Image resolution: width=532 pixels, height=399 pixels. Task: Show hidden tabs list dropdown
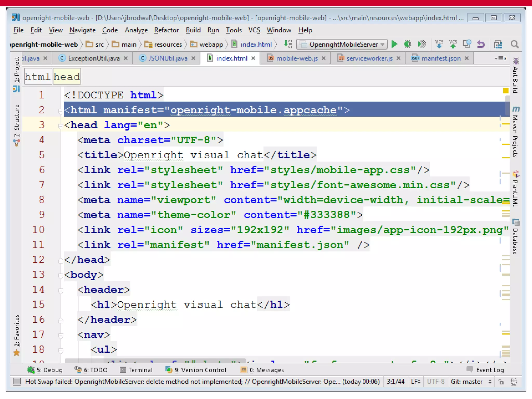pyautogui.click(x=500, y=58)
